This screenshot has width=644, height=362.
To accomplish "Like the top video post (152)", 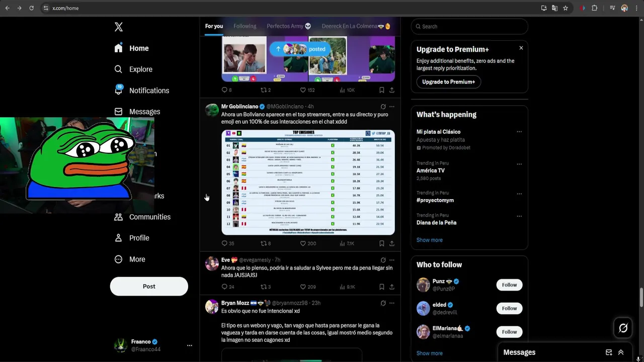I will click(x=307, y=90).
